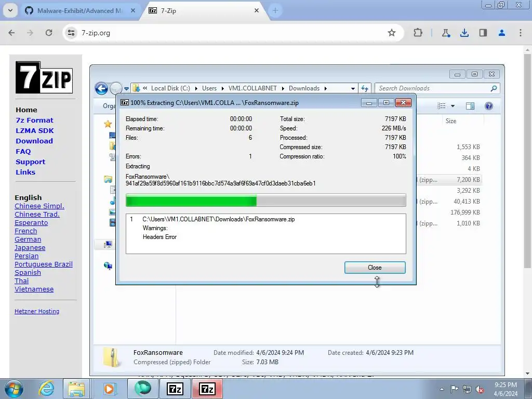Screen dimensions: 532x399
Task: Select the Headers Error message line
Action: coord(159,237)
